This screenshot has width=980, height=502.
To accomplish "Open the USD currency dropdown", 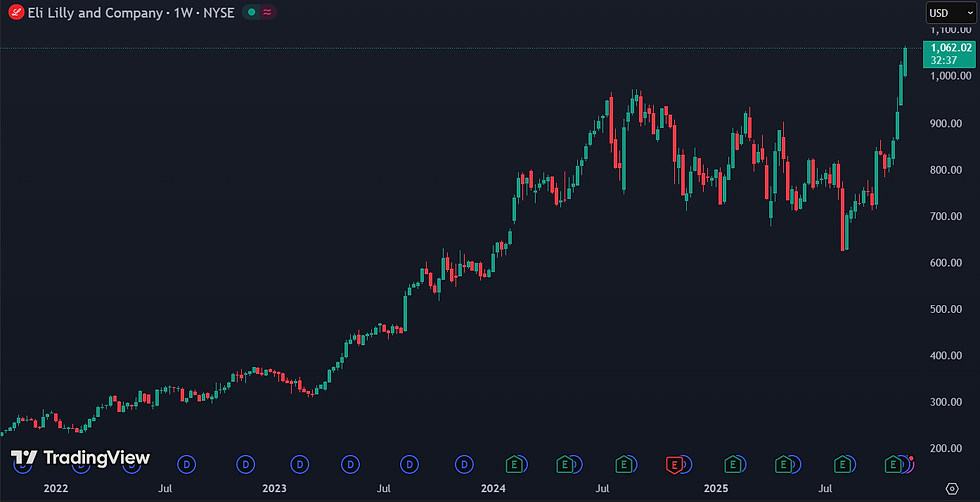I will (951, 13).
